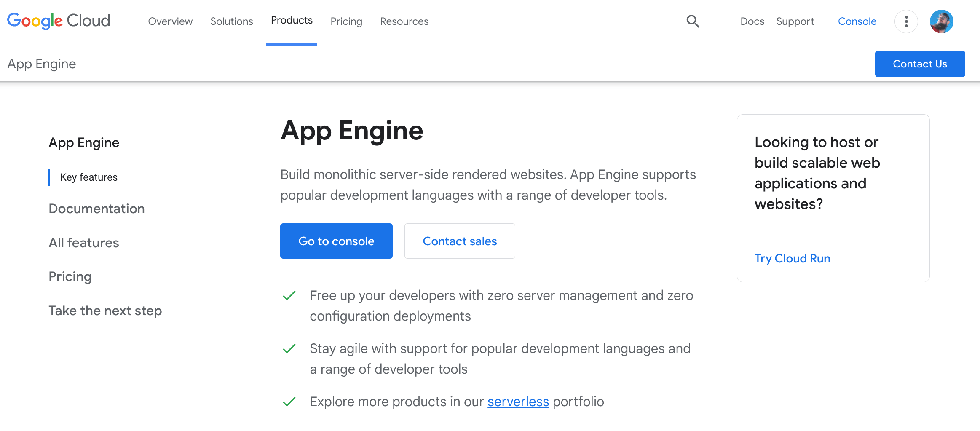Open the Support page
This screenshot has height=431, width=980.
[795, 21]
